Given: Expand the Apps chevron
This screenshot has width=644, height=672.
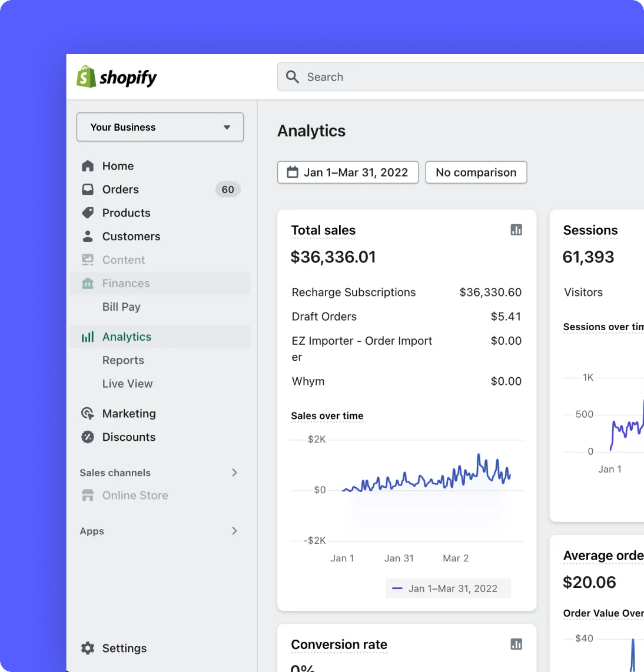Looking at the screenshot, I should click(234, 531).
